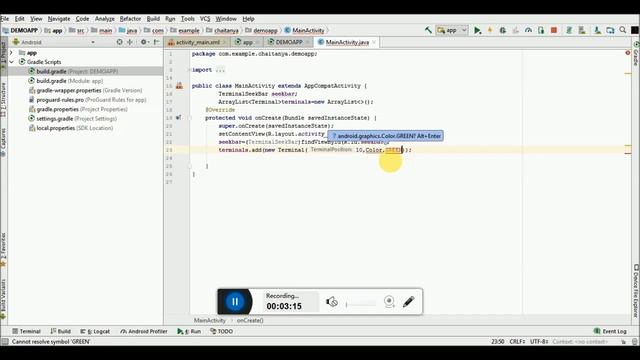Click the override gutter icon beside onCreate
The width and height of the screenshot is (640, 360).
(178, 118)
